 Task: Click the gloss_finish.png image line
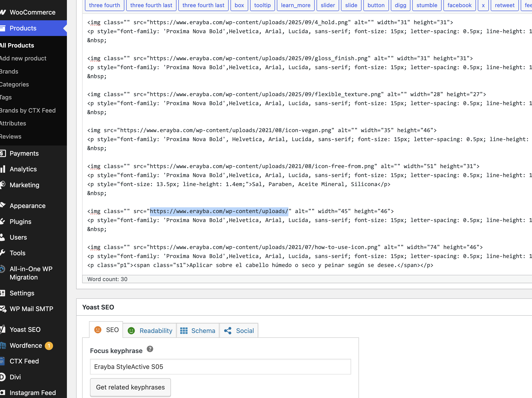280,58
